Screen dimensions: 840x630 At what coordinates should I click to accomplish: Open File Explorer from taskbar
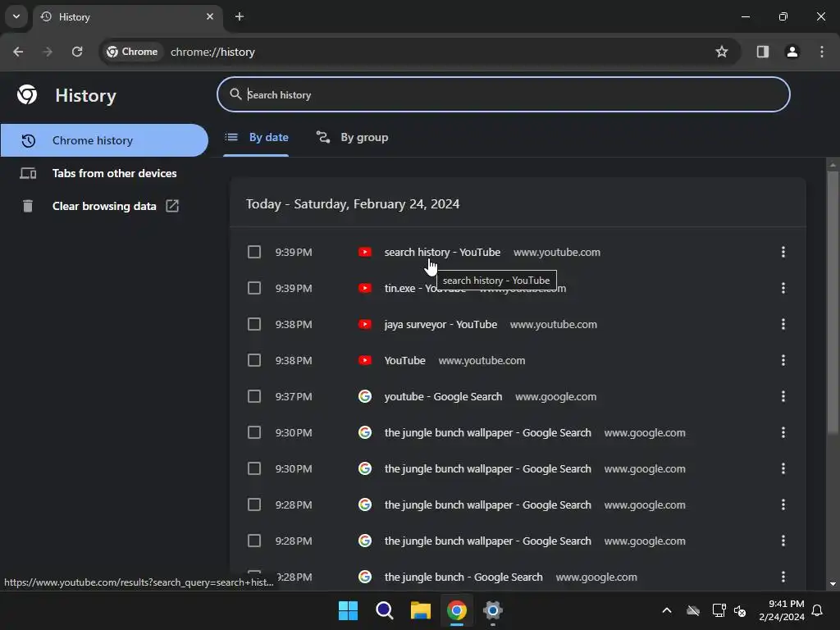(421, 610)
